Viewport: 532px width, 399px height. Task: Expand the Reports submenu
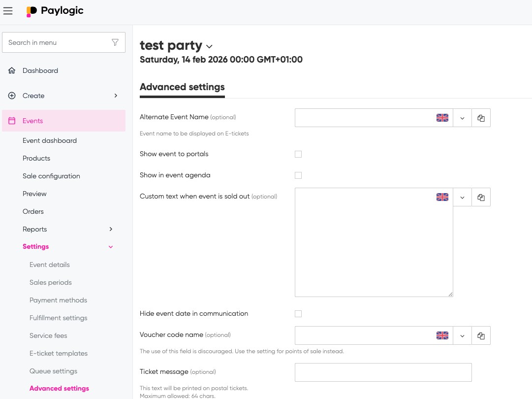(x=111, y=229)
